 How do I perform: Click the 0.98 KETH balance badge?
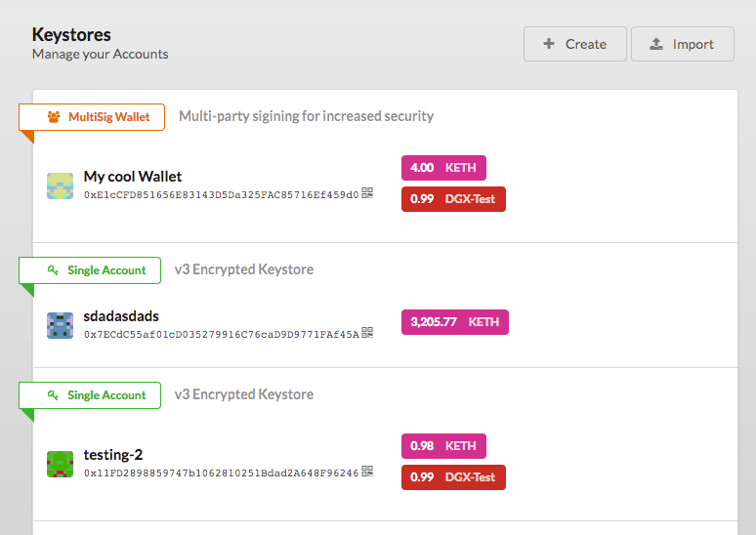[x=443, y=446]
